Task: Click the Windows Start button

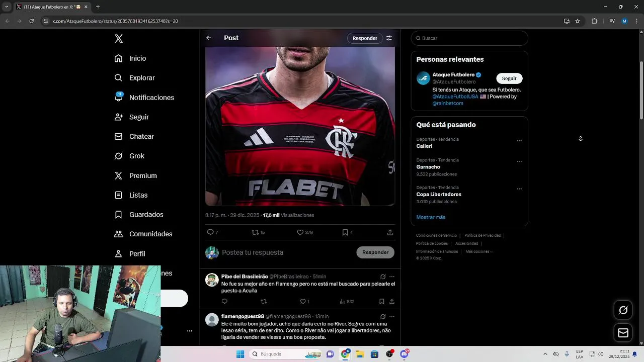Action: click(x=240, y=354)
